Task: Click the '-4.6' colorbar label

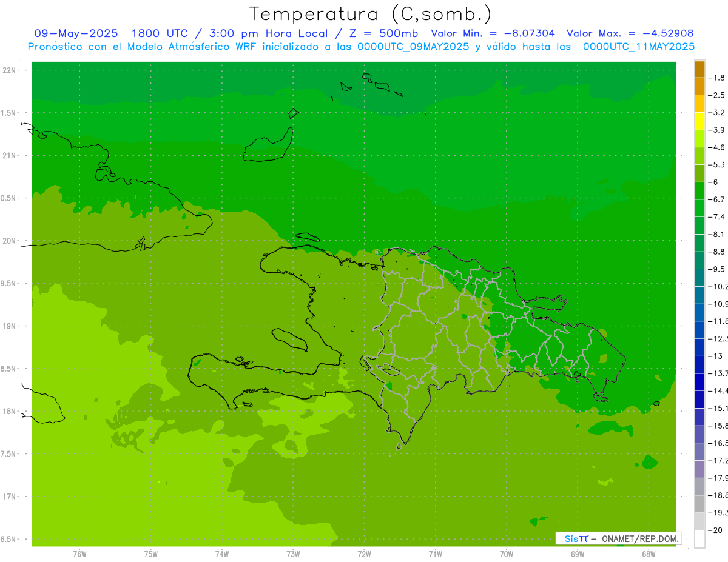Action: pos(716,147)
